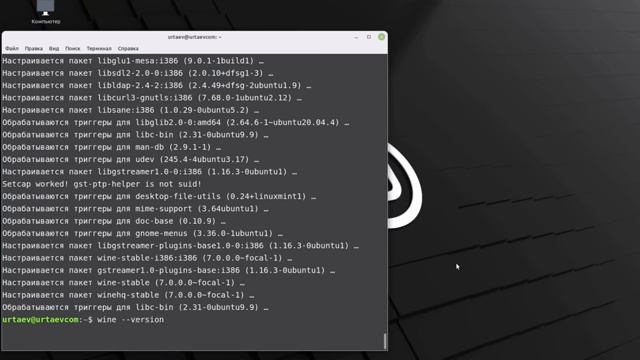Click line 'Setcap worked! gst-ptp-helper is not suid!'

tap(102, 184)
